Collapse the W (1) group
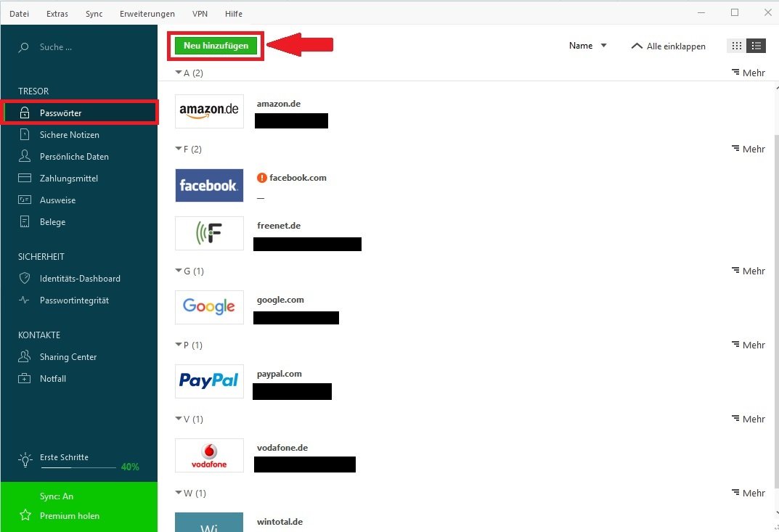 (190, 493)
